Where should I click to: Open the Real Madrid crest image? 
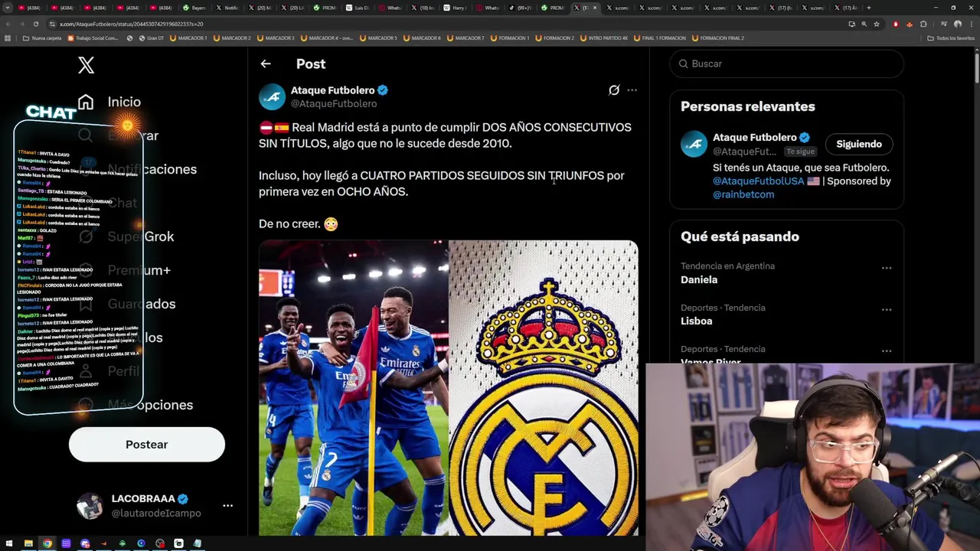point(543,388)
